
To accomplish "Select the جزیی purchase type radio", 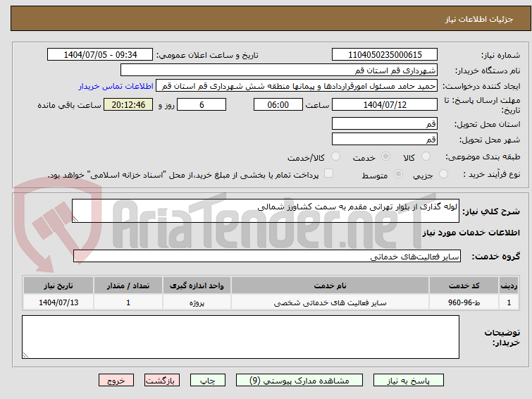I will click(x=443, y=174).
